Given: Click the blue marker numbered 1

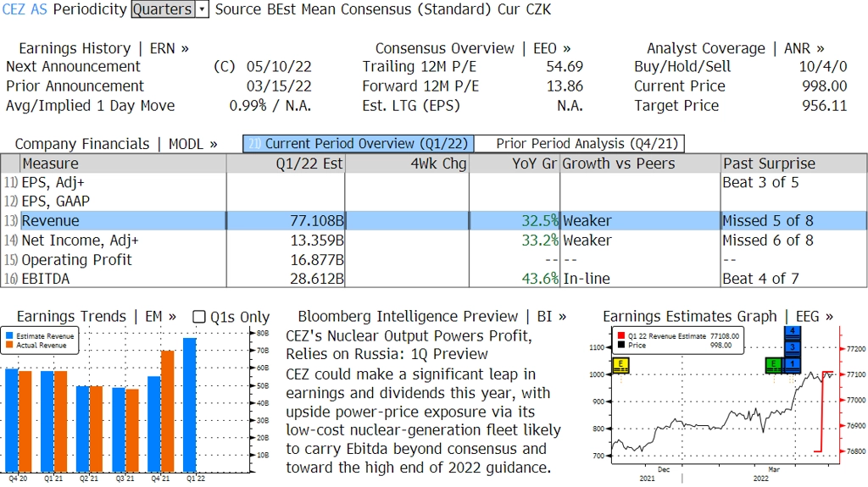Looking at the screenshot, I should (793, 364).
